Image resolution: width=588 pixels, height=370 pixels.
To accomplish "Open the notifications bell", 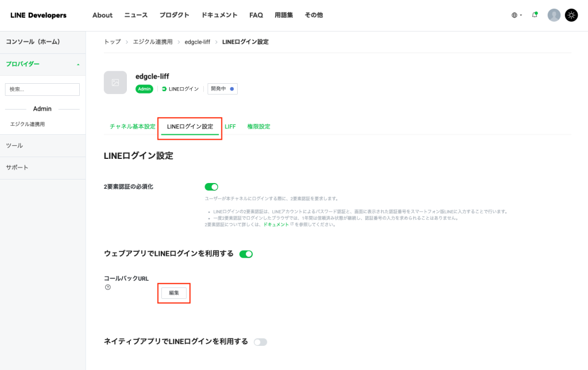I will coord(535,15).
